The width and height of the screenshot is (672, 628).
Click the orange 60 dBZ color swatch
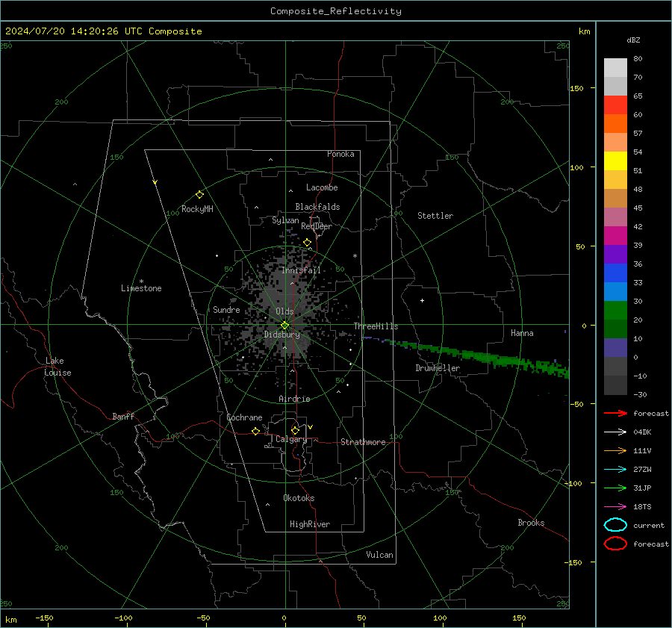tap(615, 124)
